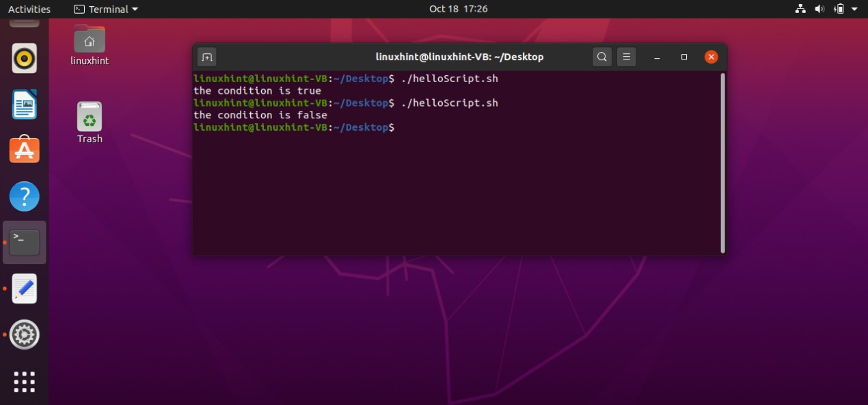Select the Terminal icon in dock

tap(25, 242)
